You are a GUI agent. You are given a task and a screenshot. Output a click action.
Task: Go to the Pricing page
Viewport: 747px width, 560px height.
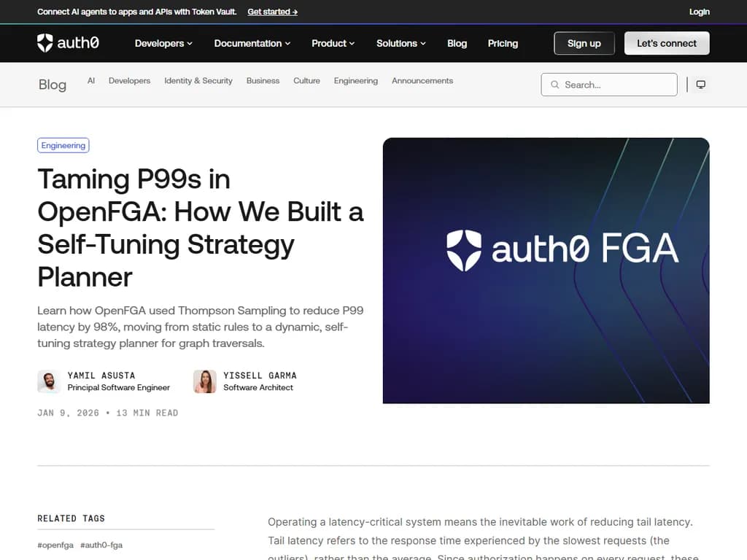pos(503,43)
